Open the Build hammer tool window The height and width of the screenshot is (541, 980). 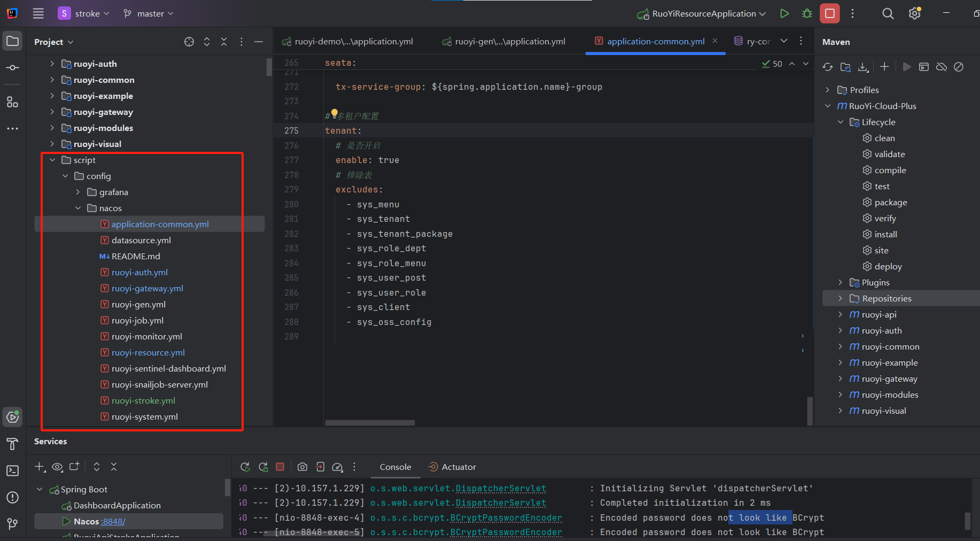click(12, 444)
